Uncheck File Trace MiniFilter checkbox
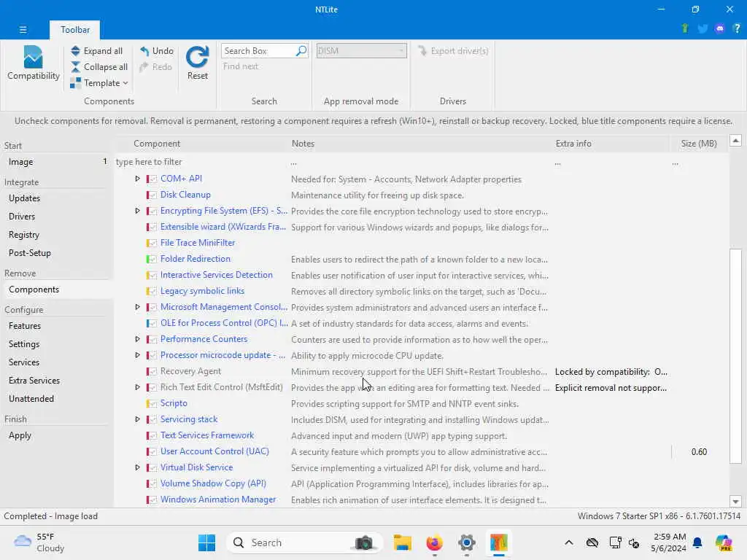The height and width of the screenshot is (560, 747). point(152,244)
